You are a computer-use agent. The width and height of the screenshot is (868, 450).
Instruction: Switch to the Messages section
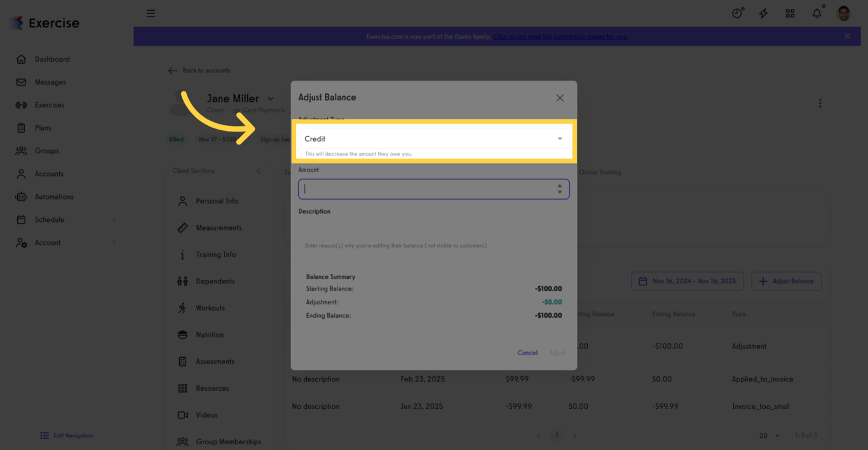pos(22,82)
